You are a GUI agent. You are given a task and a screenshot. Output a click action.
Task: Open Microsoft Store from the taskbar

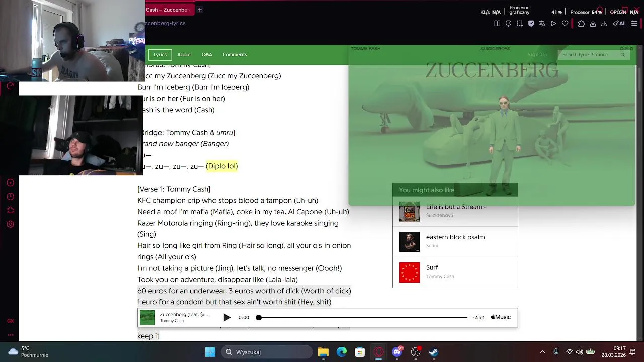(360, 352)
